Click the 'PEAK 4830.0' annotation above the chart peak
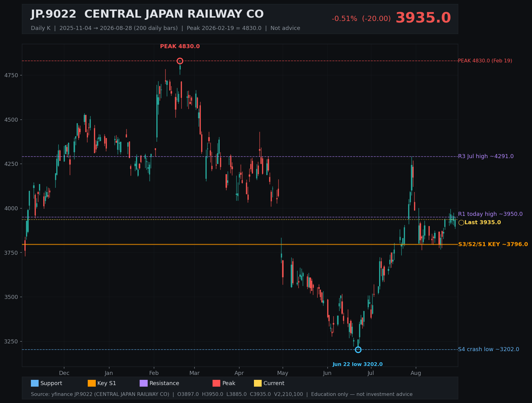This screenshot has width=532, height=403. pos(180,47)
